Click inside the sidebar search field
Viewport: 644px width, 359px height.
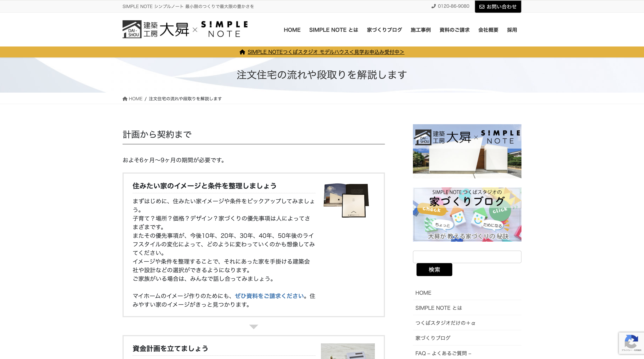(x=467, y=257)
